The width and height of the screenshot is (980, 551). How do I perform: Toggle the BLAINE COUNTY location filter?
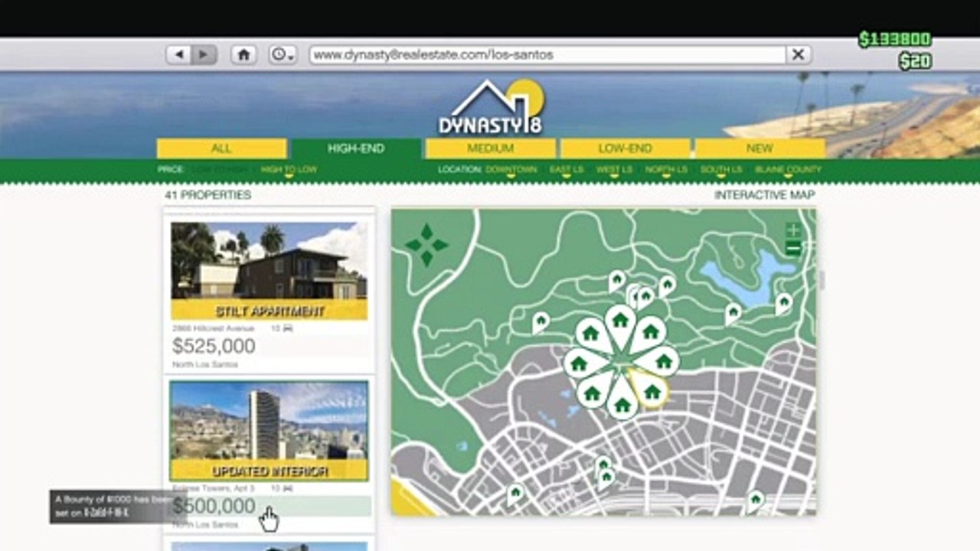[788, 169]
